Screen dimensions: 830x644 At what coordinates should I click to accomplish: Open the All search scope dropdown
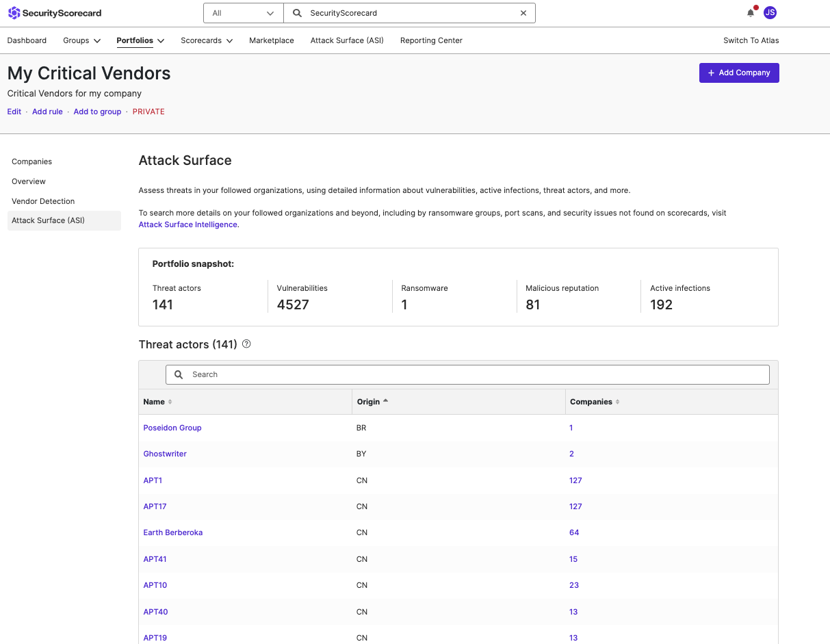244,13
